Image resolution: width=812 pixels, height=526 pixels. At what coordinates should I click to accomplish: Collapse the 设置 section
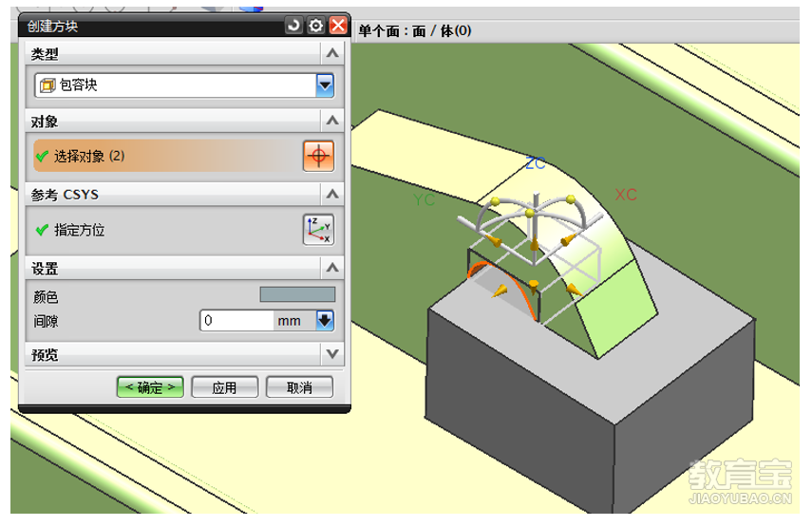[332, 268]
